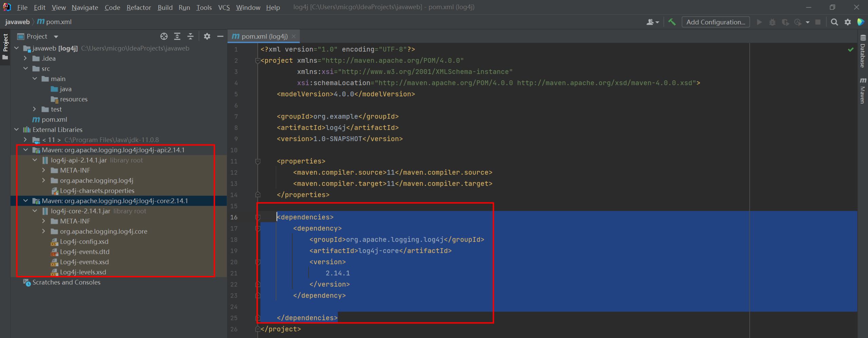Viewport: 868px width, 338px height.
Task: Click javaweb breadcrumb in navigation bar
Action: (17, 22)
